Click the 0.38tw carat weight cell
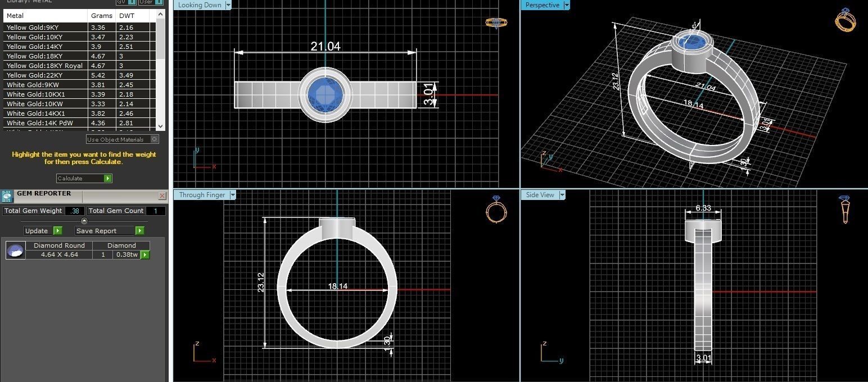 click(x=126, y=255)
